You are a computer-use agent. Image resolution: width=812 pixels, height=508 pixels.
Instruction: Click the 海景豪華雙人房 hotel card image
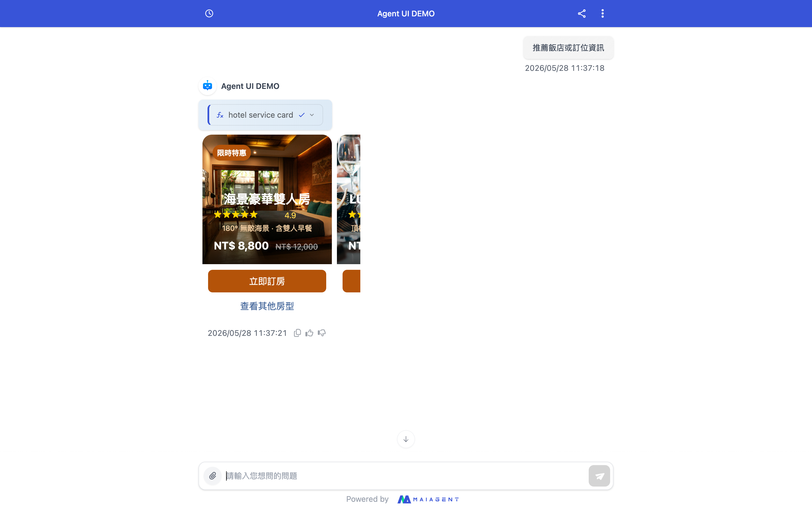[267, 199]
